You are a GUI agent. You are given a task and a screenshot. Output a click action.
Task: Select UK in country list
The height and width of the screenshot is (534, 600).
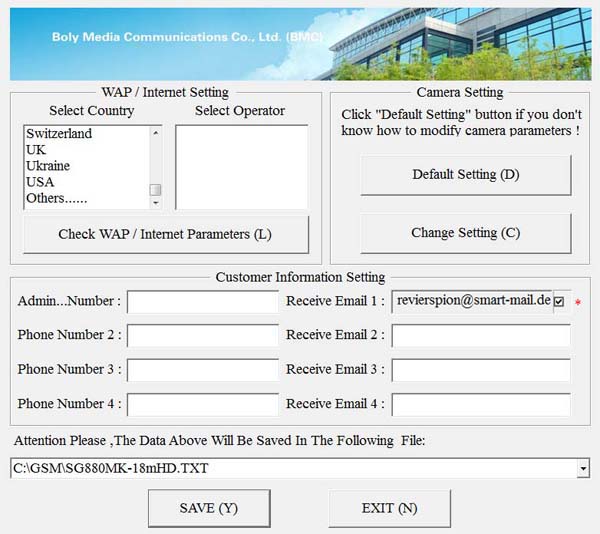click(x=36, y=150)
